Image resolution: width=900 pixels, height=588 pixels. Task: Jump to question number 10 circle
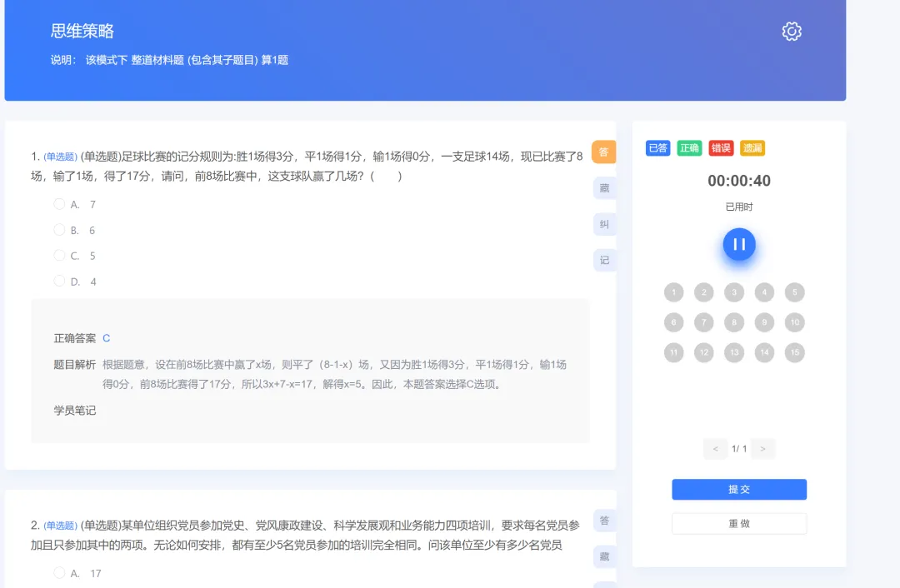pos(795,322)
